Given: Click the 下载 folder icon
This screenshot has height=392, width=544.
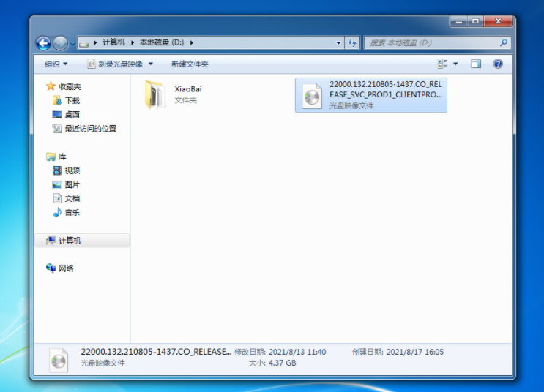Looking at the screenshot, I should point(57,100).
